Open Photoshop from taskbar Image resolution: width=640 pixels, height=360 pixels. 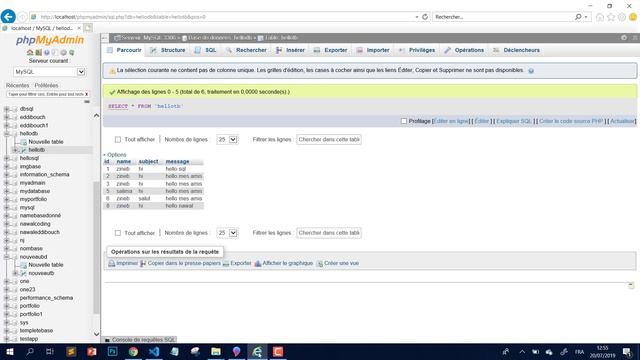tap(112, 352)
